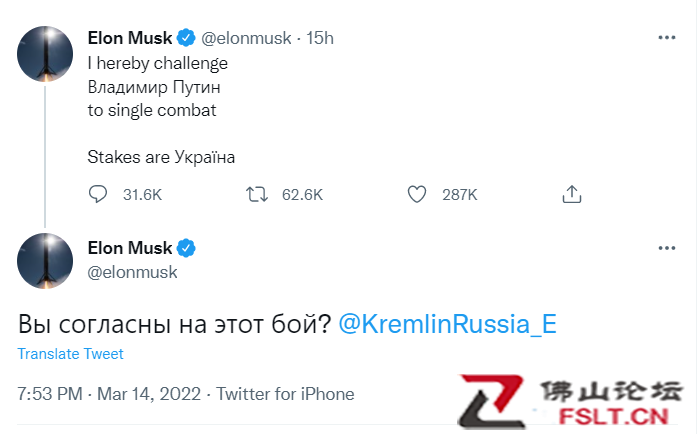Click verified badge next to 15h tweet author
Viewport: 697px width, 434px height.
tap(186, 38)
